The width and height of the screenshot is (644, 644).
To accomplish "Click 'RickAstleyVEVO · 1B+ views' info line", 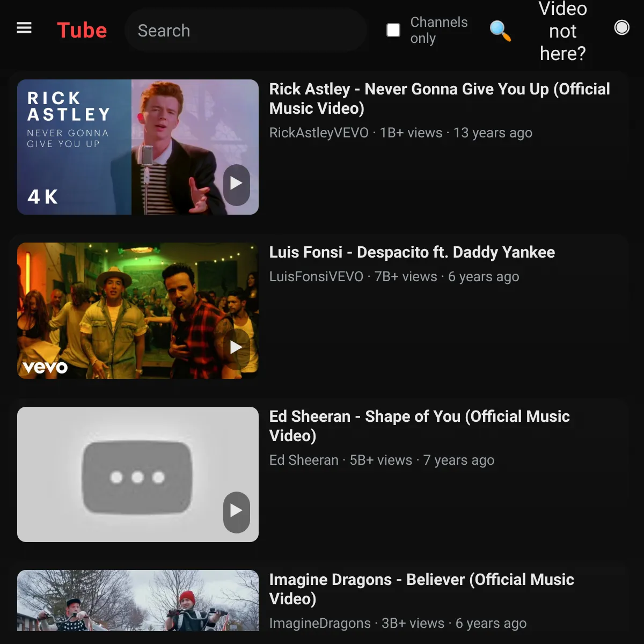I will pos(401,133).
